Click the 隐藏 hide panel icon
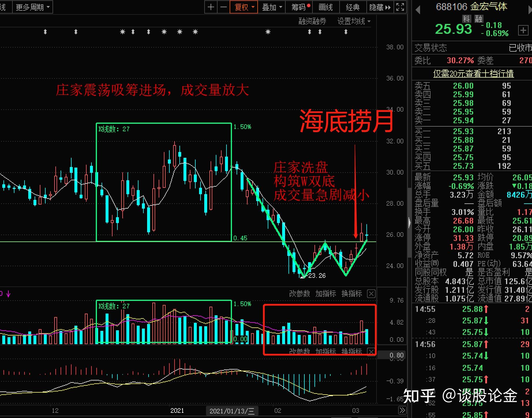The height and width of the screenshot is (418, 532). (x=376, y=7)
